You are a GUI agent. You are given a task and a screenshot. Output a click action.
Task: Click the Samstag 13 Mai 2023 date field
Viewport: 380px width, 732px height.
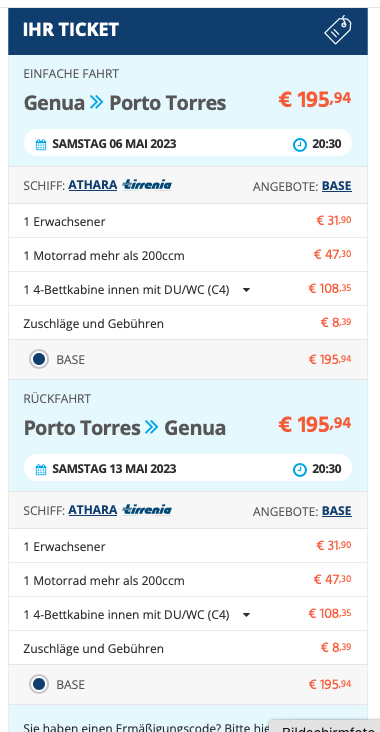(x=188, y=468)
